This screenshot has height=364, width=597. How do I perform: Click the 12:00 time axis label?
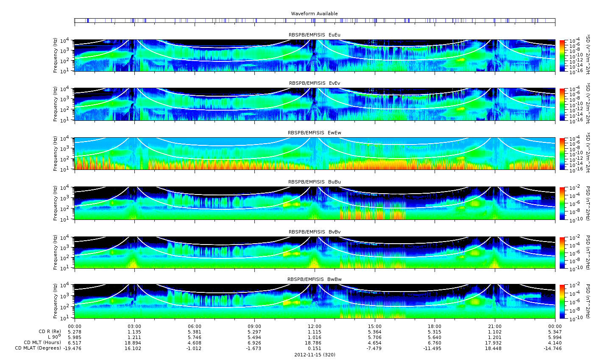click(x=315, y=326)
